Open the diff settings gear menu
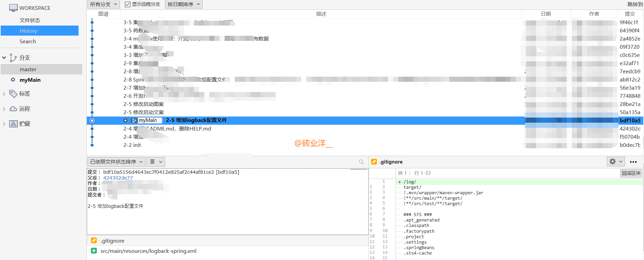644x260 pixels. (616, 162)
